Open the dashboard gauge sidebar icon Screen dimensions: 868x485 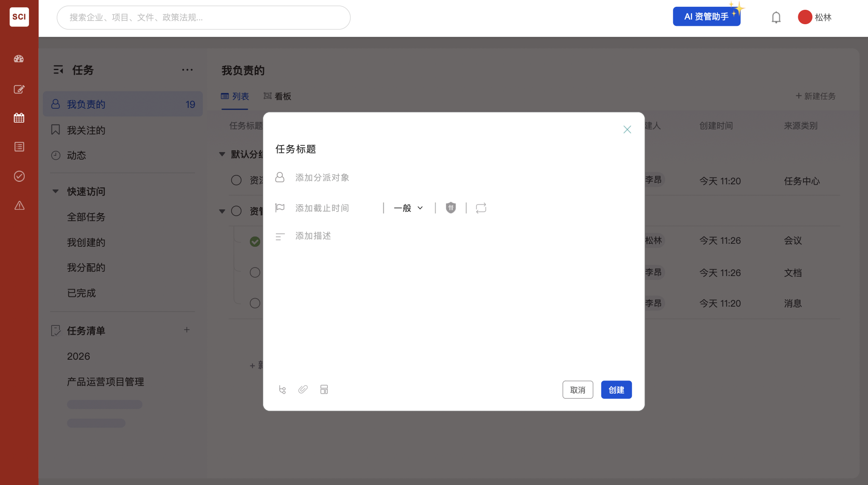pyautogui.click(x=19, y=59)
